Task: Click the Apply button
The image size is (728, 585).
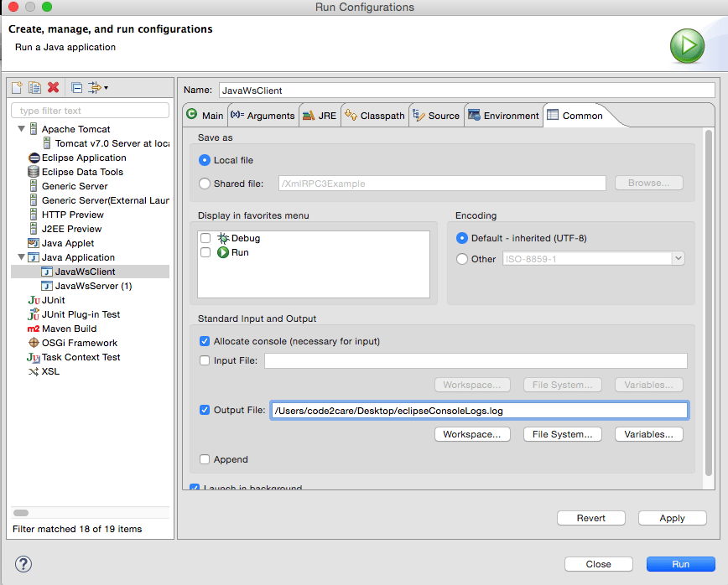Action: [x=672, y=518]
